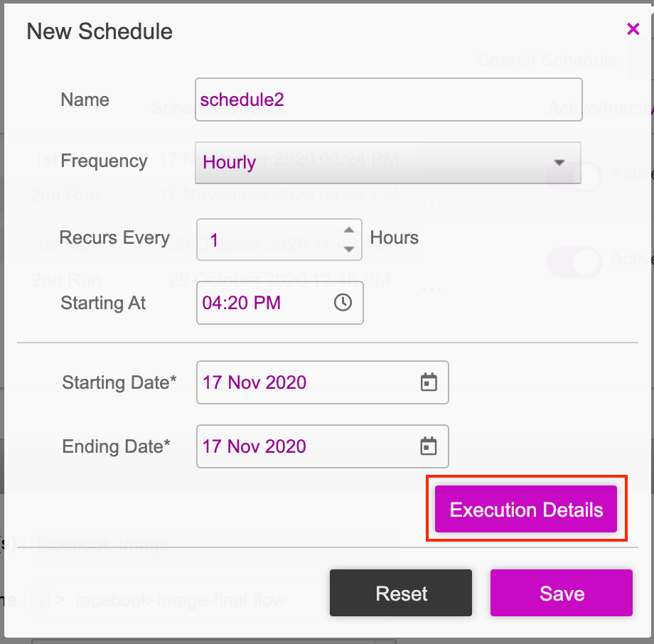654x644 pixels.
Task: Select the Hourly frequency combo box
Action: point(388,163)
